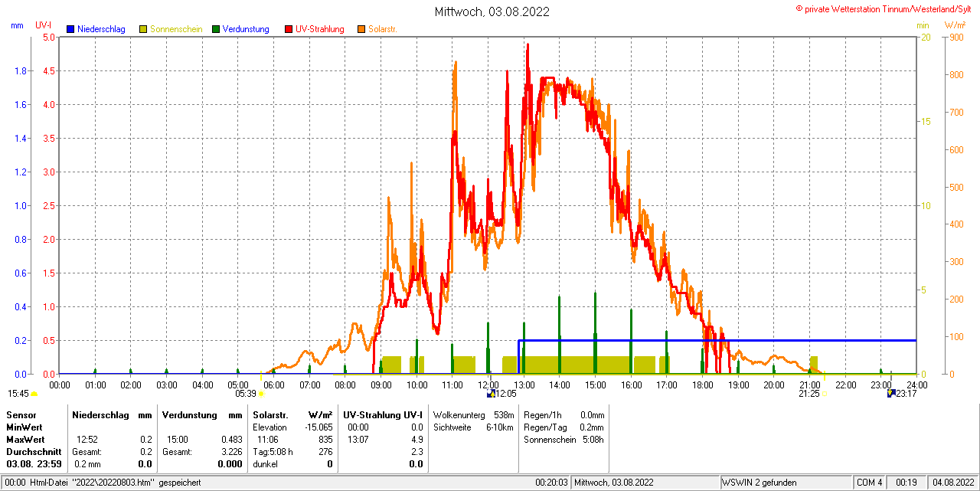980x491 pixels.
Task: Select the Niederschlag legend label
Action: click(x=101, y=29)
